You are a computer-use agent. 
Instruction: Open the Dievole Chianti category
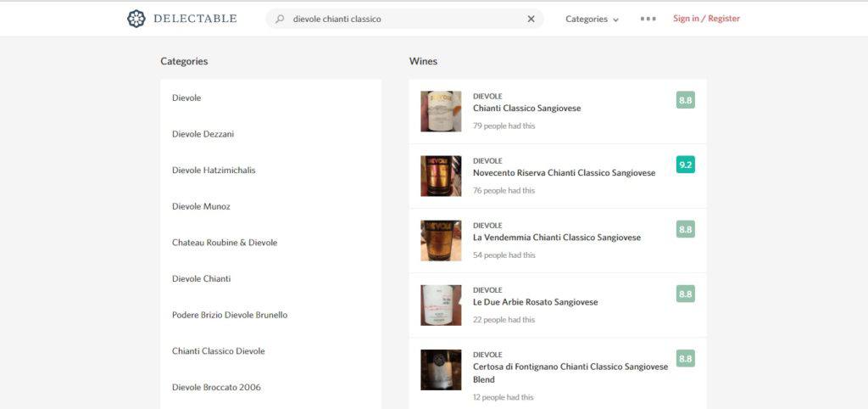click(202, 279)
